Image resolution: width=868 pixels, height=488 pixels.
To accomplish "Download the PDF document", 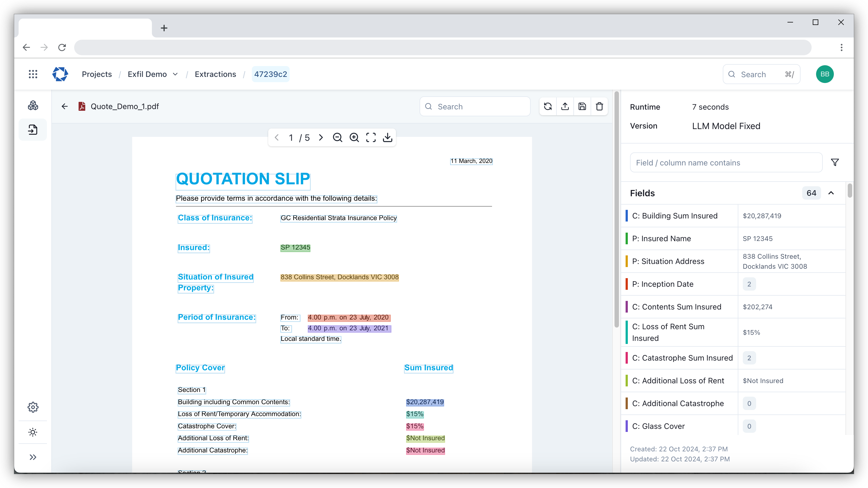I will pyautogui.click(x=388, y=137).
